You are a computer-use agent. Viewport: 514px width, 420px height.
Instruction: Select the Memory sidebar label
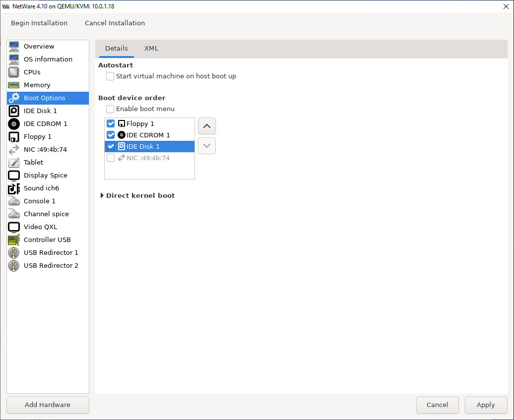(37, 85)
